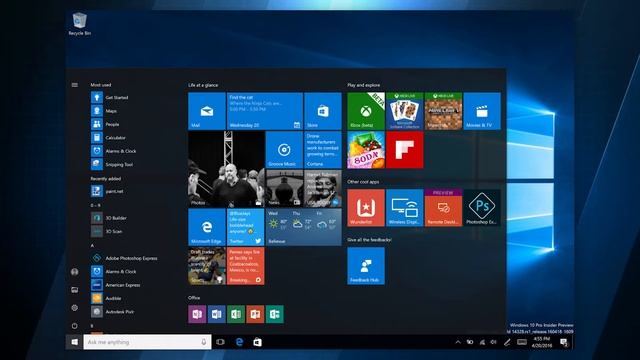Click the 'Play and explore' group header
The image size is (640, 360).
[x=364, y=85]
